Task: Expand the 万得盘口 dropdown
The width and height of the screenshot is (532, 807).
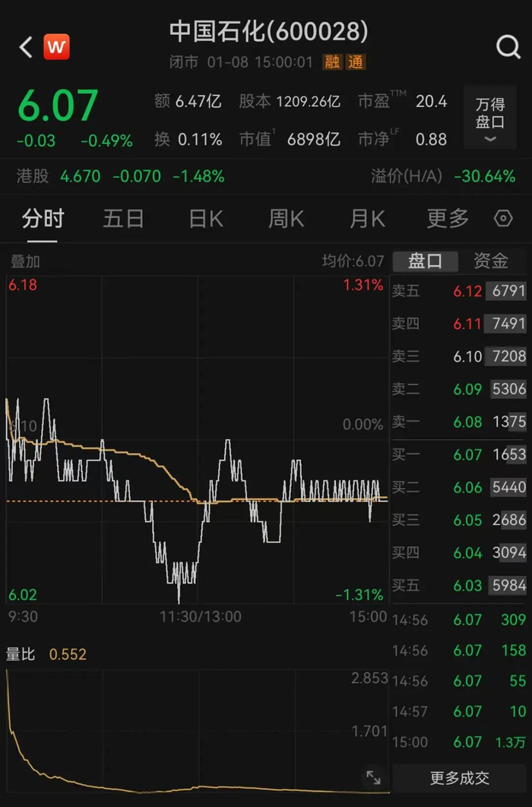Action: coord(489,118)
